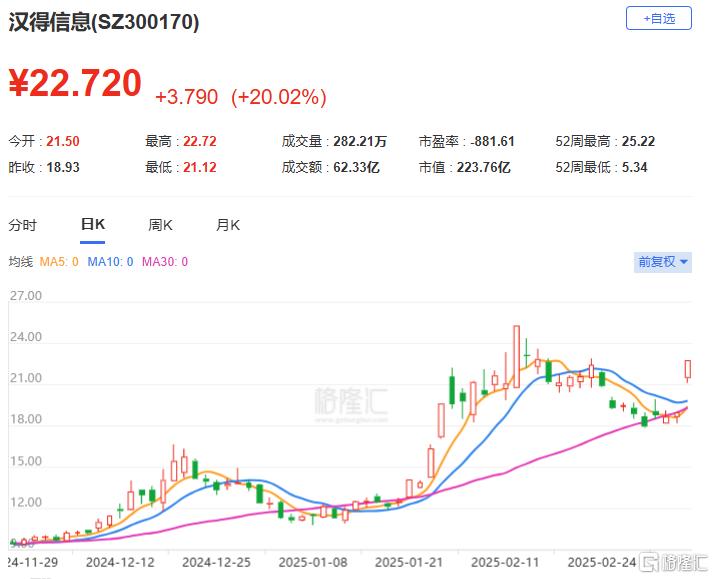Click 市盈率 value -881.61

click(x=492, y=141)
